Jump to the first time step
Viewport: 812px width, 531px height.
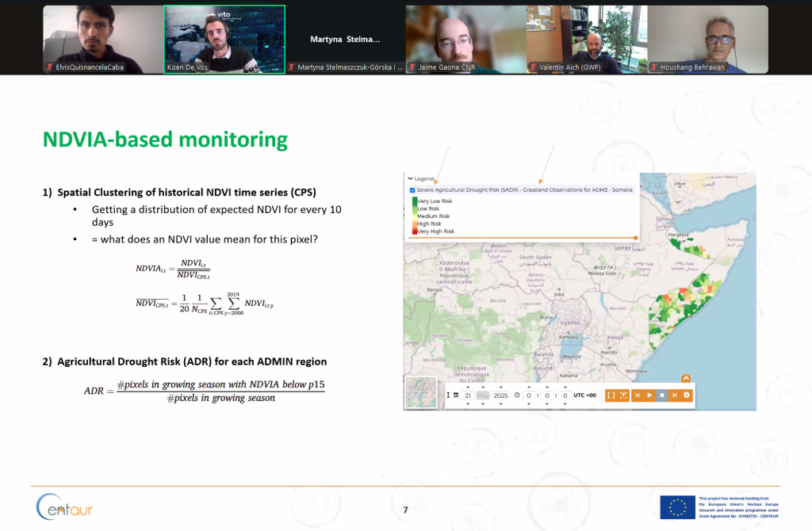637,395
